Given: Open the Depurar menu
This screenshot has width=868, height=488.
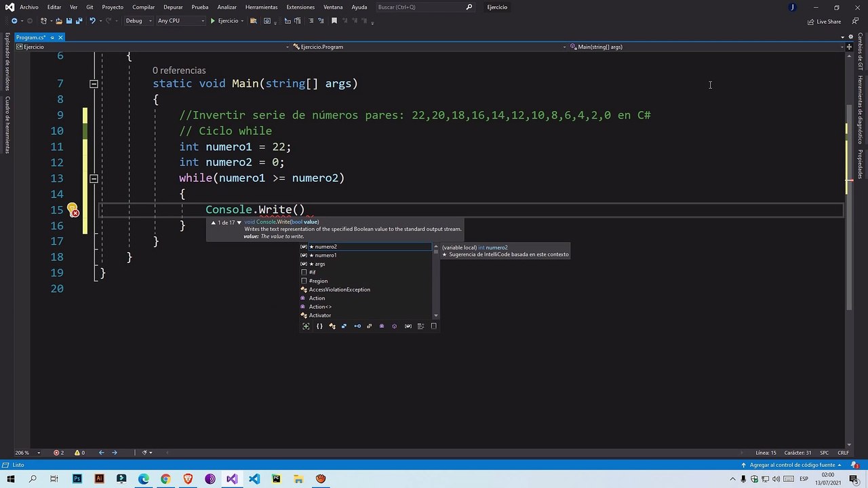Looking at the screenshot, I should click(x=173, y=7).
